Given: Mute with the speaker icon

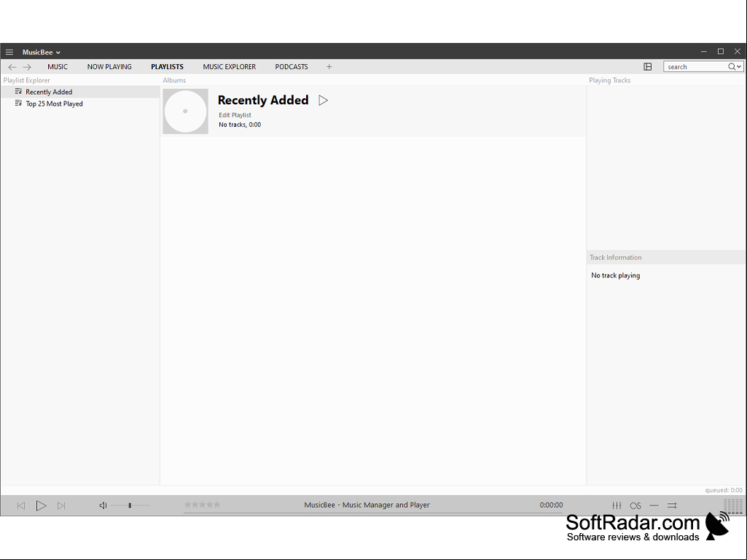Looking at the screenshot, I should pos(103,505).
